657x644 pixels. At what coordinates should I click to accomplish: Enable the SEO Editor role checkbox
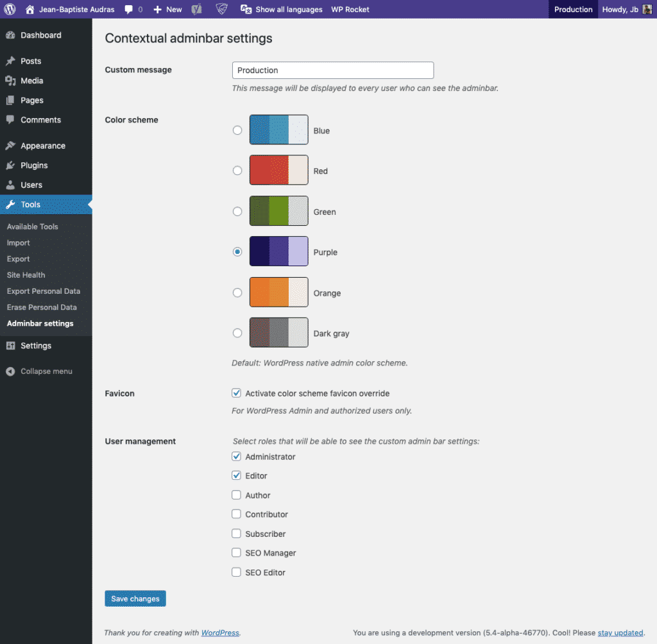(236, 572)
